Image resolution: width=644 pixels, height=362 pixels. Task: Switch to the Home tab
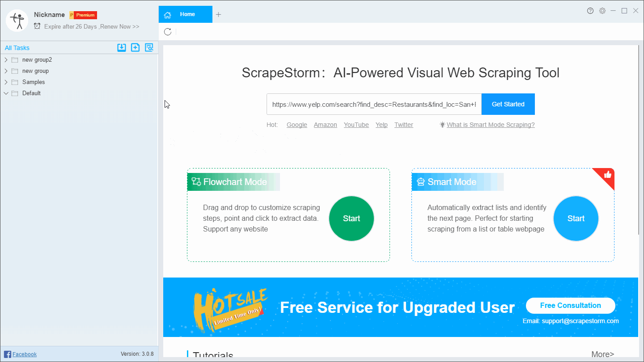click(x=186, y=14)
